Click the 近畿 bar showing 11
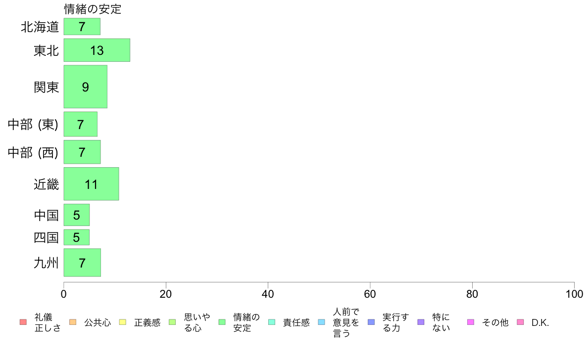 point(91,183)
